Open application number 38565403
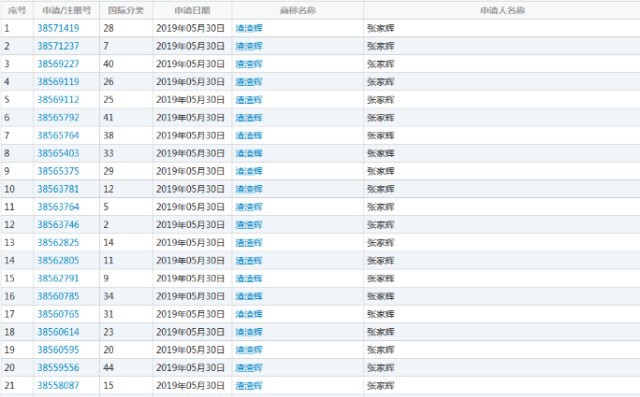Image resolution: width=640 pixels, height=397 pixels. pos(58,153)
